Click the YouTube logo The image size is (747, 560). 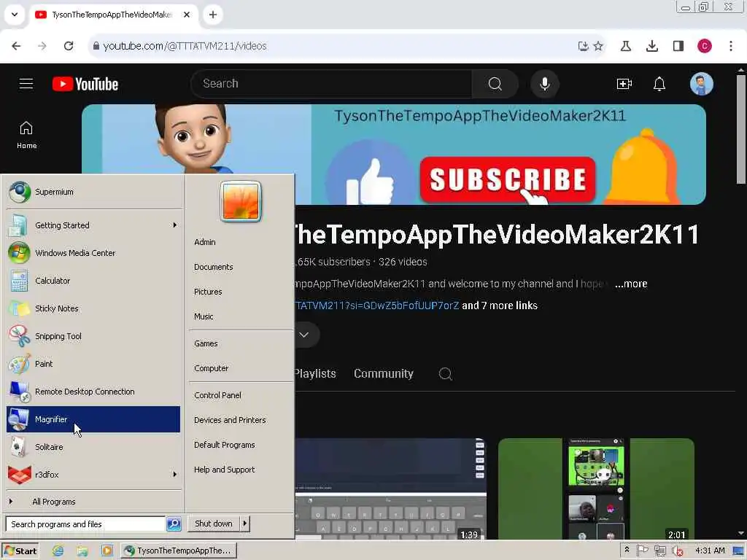click(85, 84)
